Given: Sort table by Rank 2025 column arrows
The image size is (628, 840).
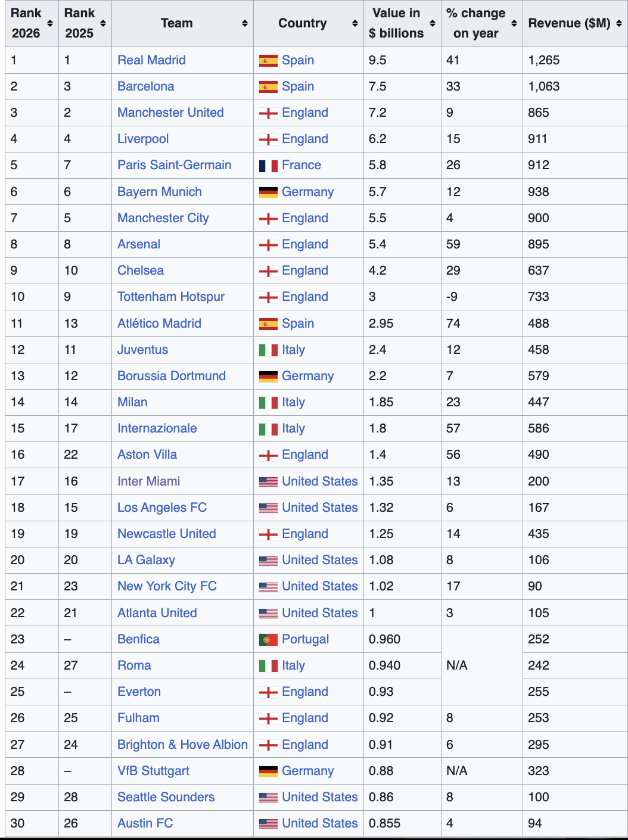Looking at the screenshot, I should point(103,23).
